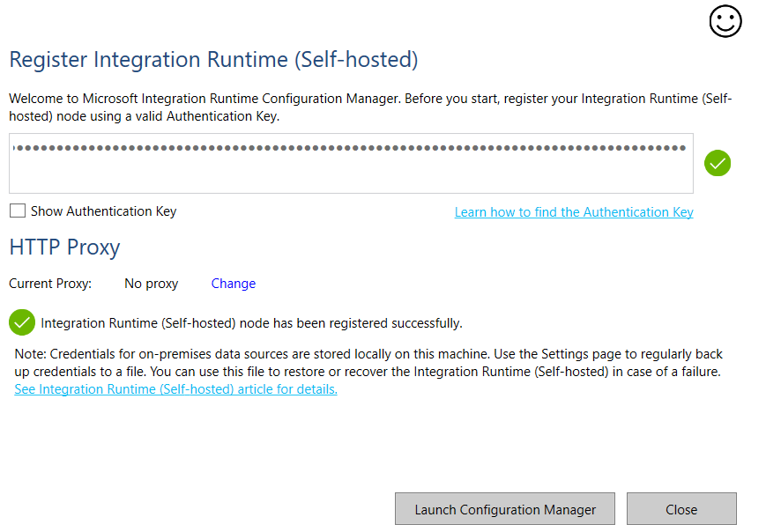Click the 'No proxy' value text
The height and width of the screenshot is (532, 766).
(152, 284)
